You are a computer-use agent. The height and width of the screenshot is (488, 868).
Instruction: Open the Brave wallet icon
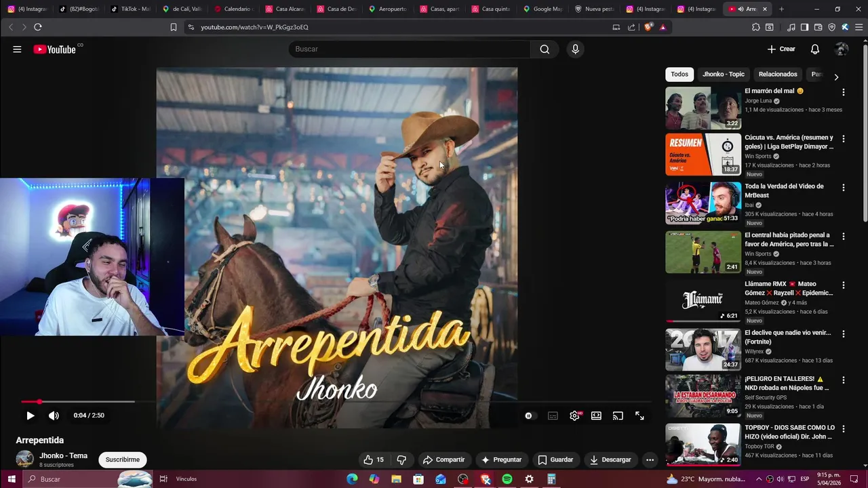(818, 27)
